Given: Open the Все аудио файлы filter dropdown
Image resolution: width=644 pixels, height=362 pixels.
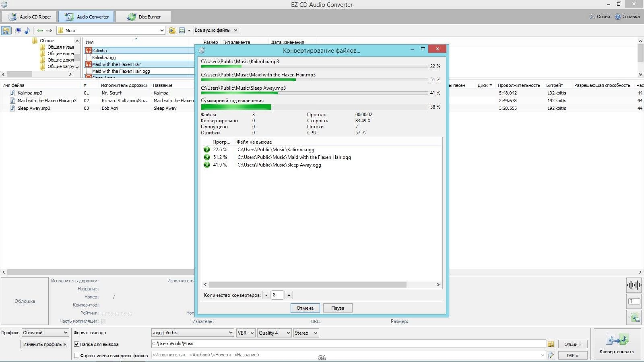Looking at the screenshot, I should click(x=216, y=30).
